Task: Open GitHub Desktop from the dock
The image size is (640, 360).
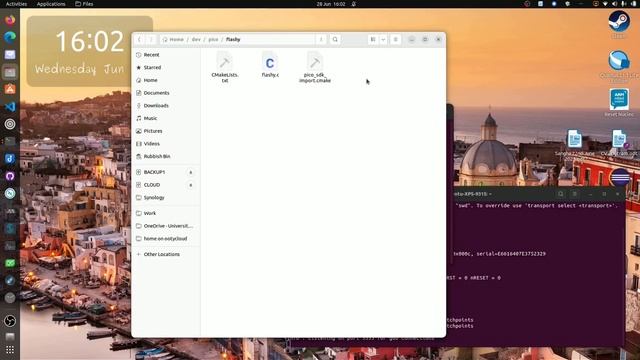Action: [x=10, y=176]
